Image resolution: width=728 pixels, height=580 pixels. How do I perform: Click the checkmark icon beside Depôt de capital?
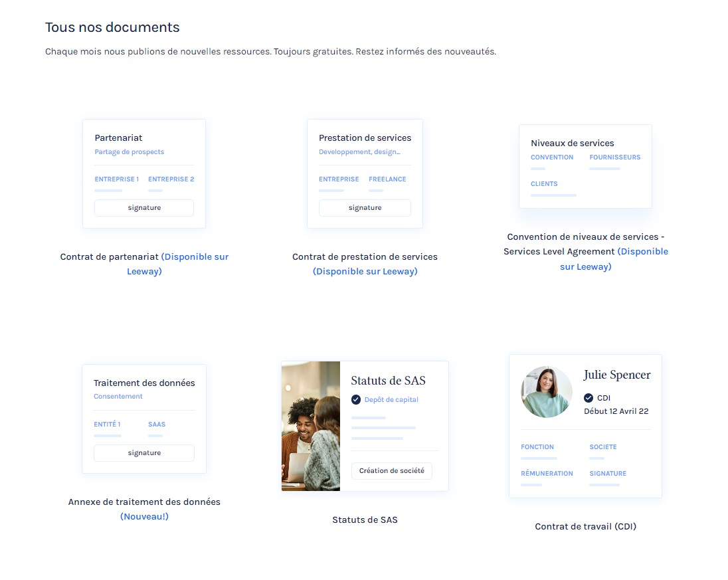click(356, 400)
